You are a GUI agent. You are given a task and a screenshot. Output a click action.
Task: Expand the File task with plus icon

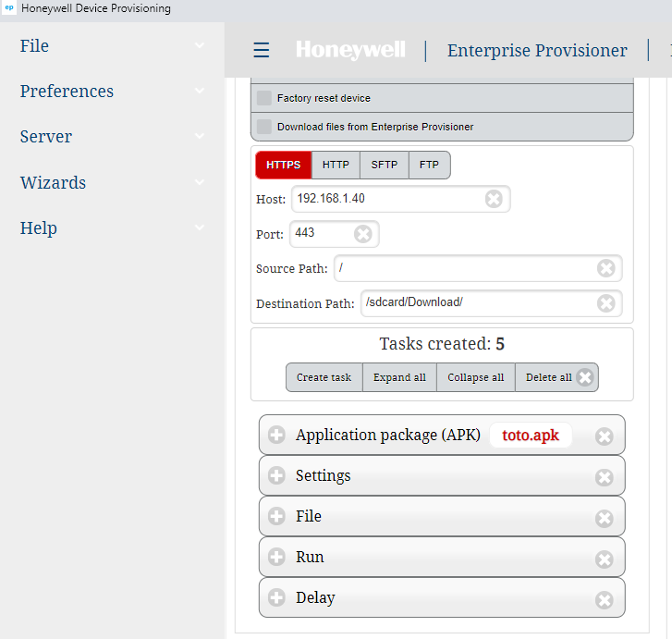pyautogui.click(x=276, y=516)
